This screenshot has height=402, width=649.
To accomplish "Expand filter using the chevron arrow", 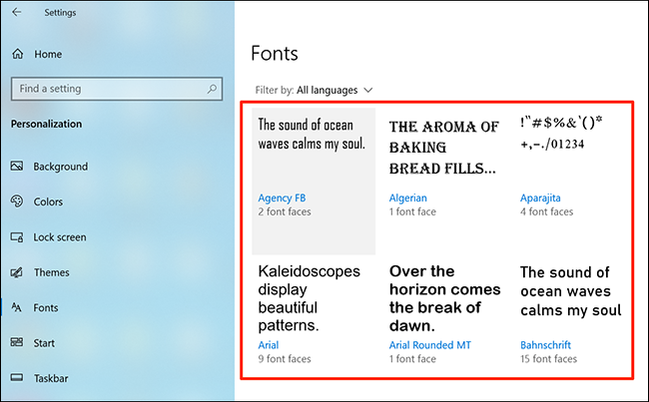I will [x=369, y=90].
